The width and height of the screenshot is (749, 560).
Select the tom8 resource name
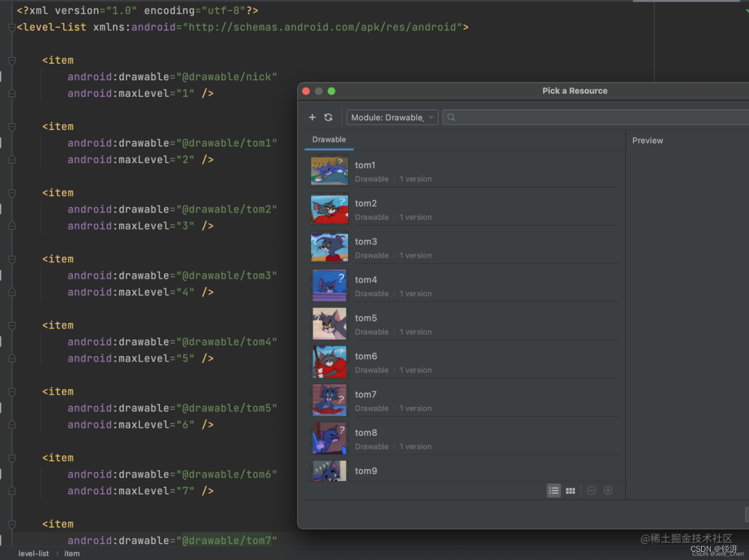[366, 432]
